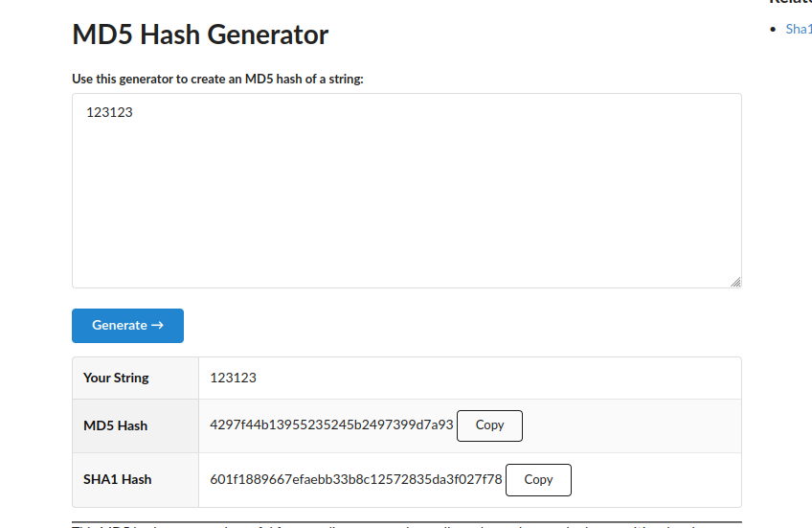This screenshot has width=812, height=528.
Task: Focus the string input textarea
Action: point(407,191)
